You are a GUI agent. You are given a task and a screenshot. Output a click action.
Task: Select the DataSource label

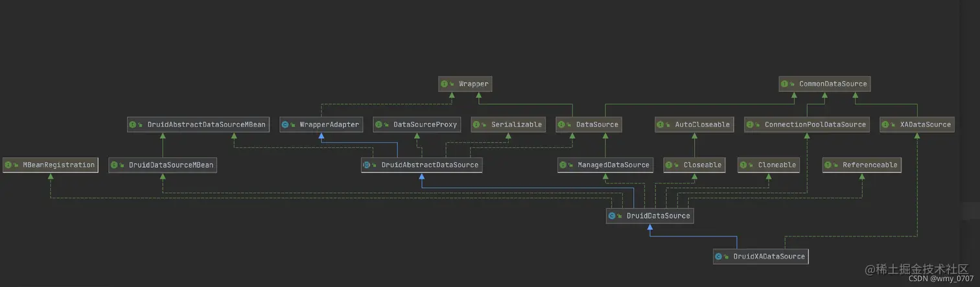pyautogui.click(x=598, y=124)
